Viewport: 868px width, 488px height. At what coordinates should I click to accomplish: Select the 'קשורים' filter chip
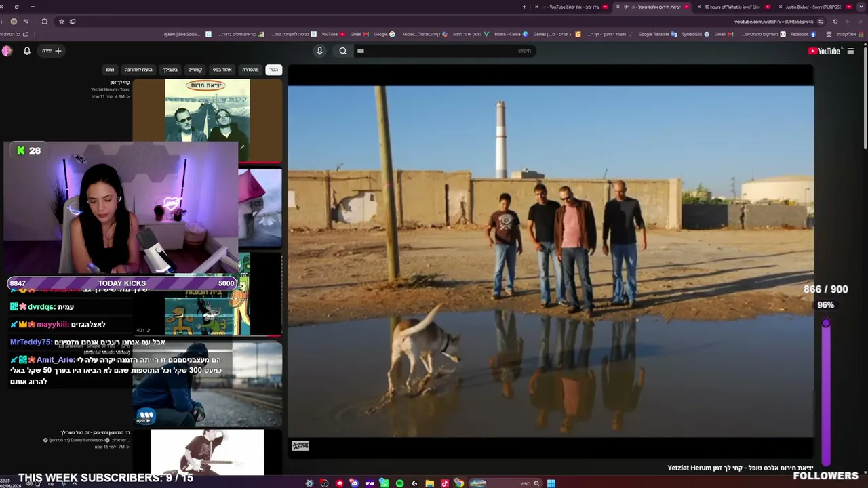(195, 70)
